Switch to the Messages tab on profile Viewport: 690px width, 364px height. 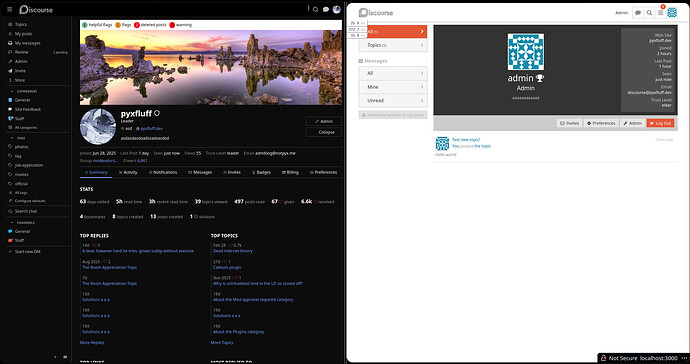coord(200,173)
